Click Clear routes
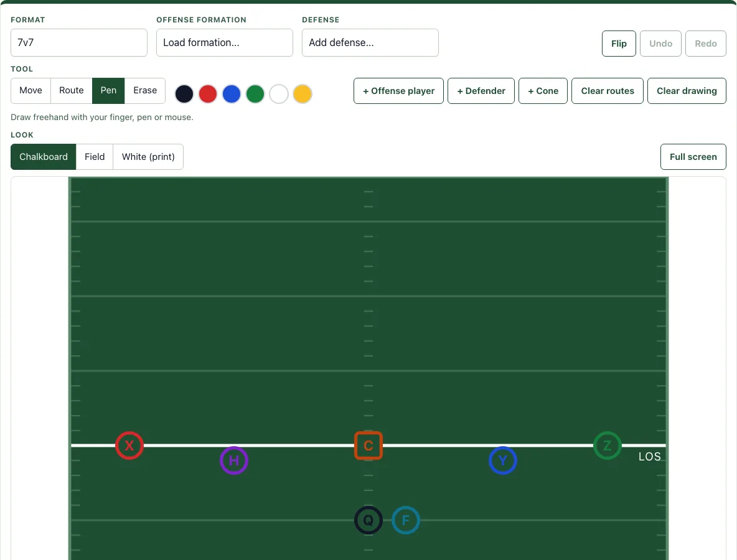The width and height of the screenshot is (737, 560). click(x=608, y=91)
